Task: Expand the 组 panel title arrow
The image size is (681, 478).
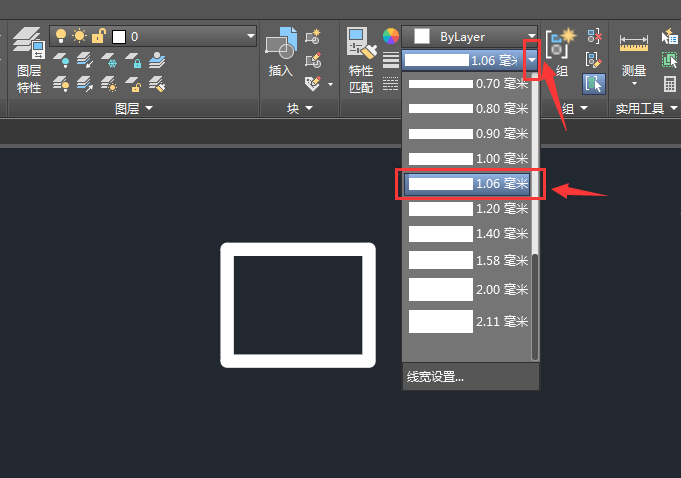Action: coord(584,108)
